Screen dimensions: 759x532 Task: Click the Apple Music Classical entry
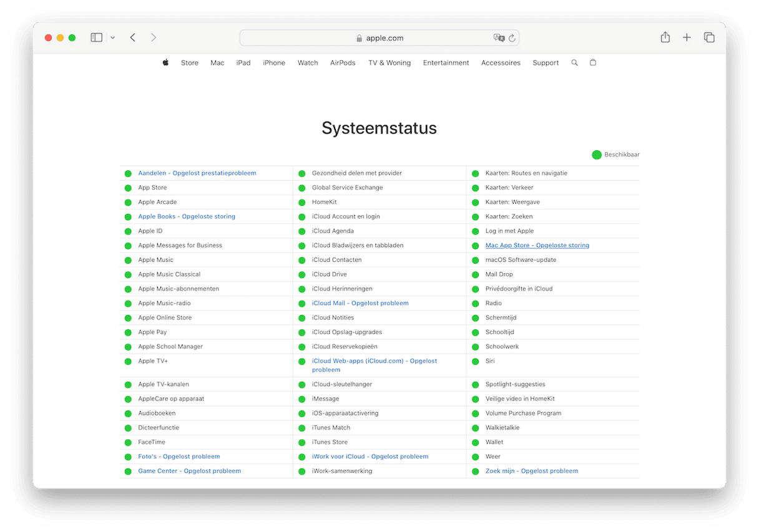170,274
